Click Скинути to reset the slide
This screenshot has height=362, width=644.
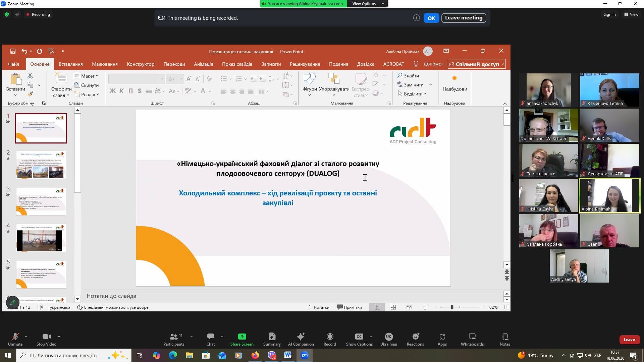pos(86,85)
